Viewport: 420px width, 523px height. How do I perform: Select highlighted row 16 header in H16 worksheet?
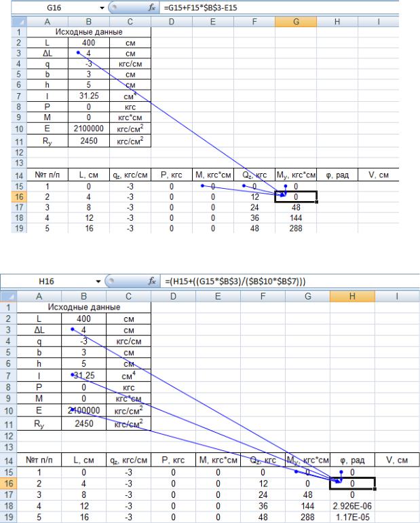pyautogui.click(x=9, y=484)
